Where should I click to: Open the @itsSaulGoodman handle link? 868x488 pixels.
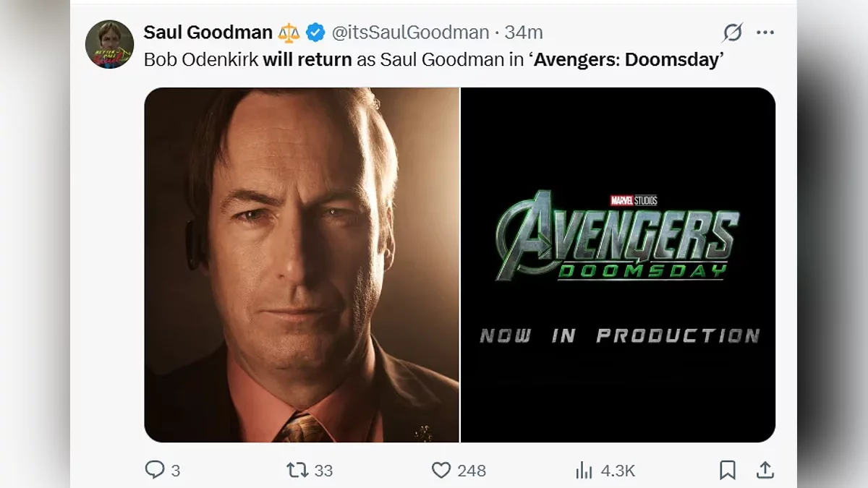pyautogui.click(x=410, y=33)
